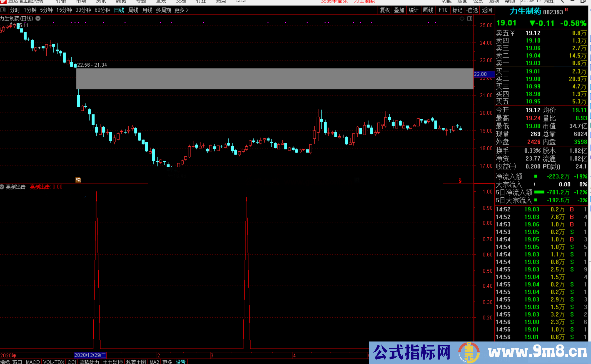Click the 榜 badge icon under the chart
The image size is (591, 364).
coord(78,180)
